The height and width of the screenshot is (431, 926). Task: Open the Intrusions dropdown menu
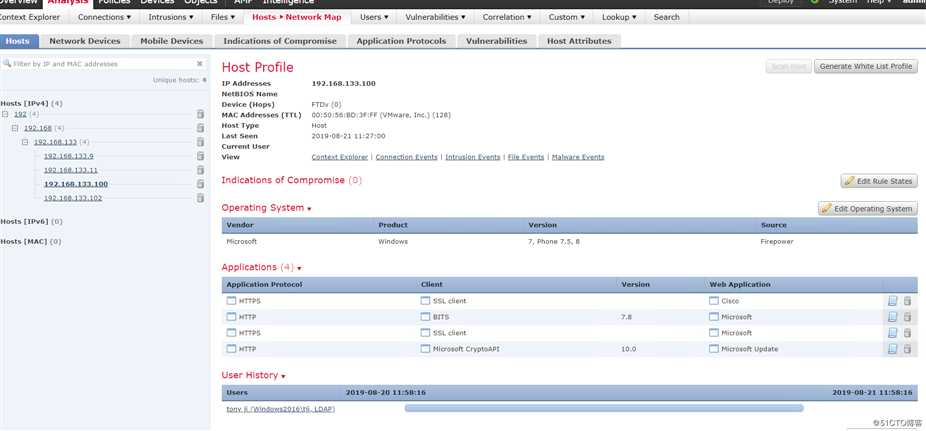[x=171, y=17]
